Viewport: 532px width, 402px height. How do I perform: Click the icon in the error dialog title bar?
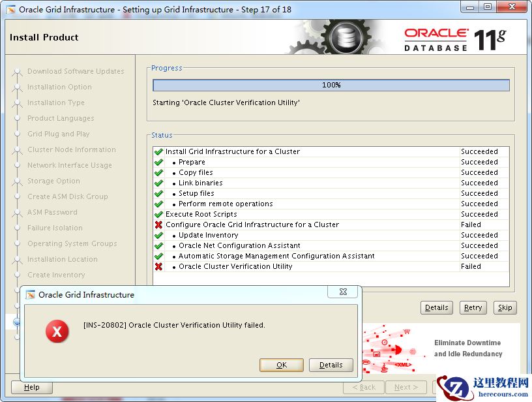pyautogui.click(x=31, y=294)
